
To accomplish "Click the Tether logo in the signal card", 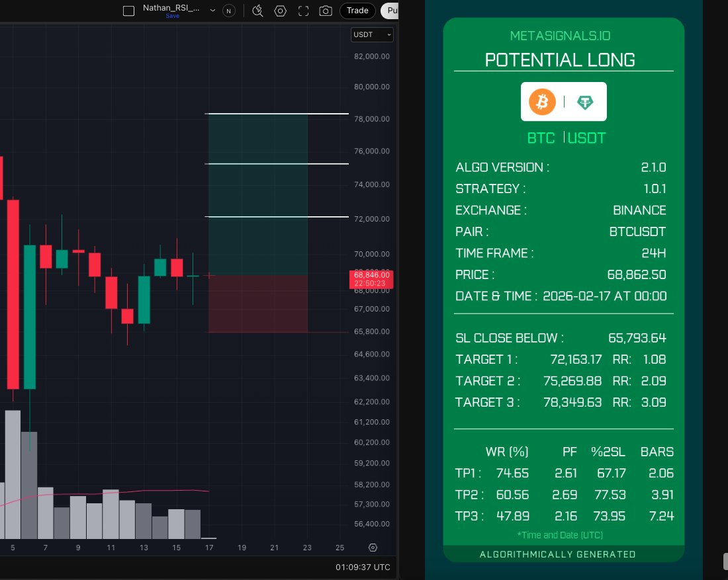I will point(585,102).
